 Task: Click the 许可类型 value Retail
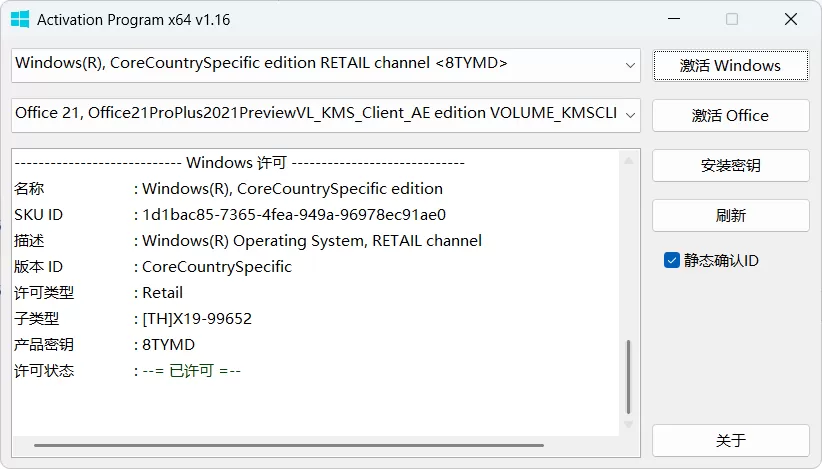(x=163, y=292)
